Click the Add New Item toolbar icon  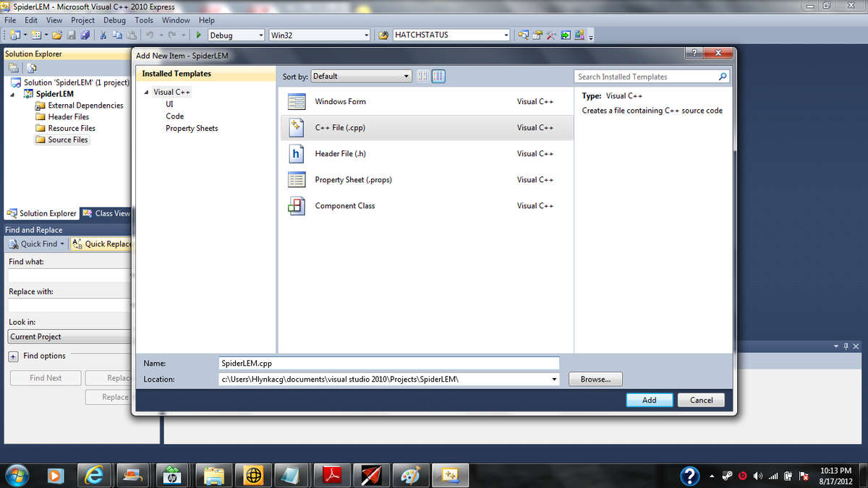(x=35, y=35)
